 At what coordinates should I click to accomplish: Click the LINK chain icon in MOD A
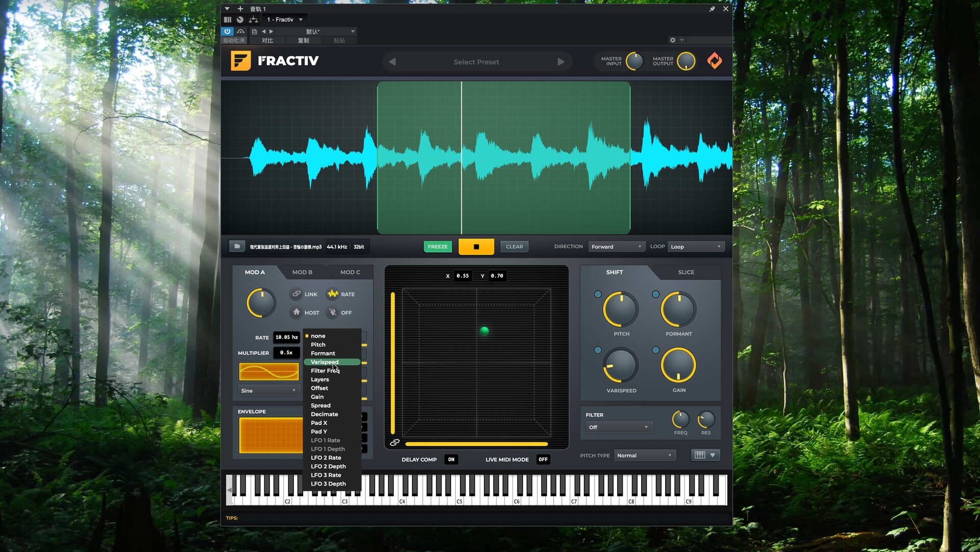pos(297,294)
